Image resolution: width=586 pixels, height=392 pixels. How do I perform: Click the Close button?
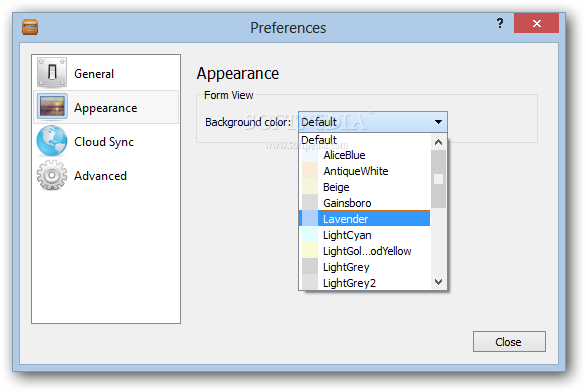click(509, 342)
